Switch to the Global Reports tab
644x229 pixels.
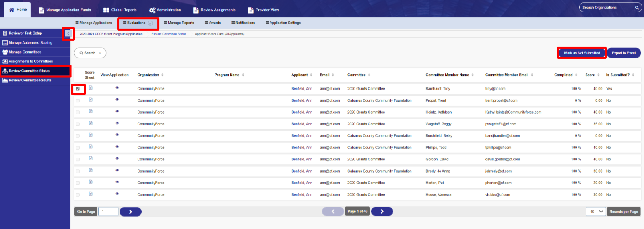(120, 10)
